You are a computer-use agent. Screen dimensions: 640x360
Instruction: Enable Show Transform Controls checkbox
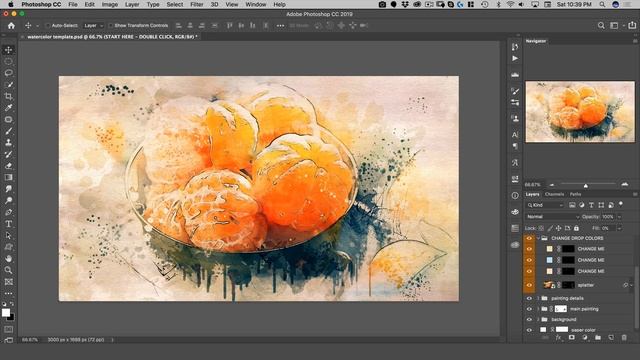point(111,25)
